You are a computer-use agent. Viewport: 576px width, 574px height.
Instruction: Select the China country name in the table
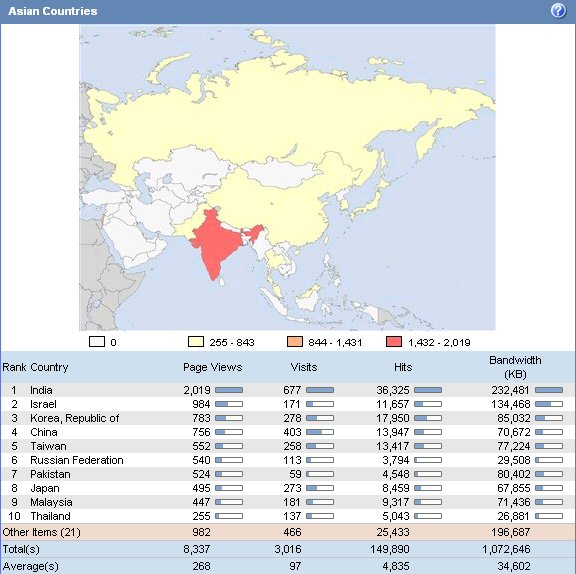(44, 432)
